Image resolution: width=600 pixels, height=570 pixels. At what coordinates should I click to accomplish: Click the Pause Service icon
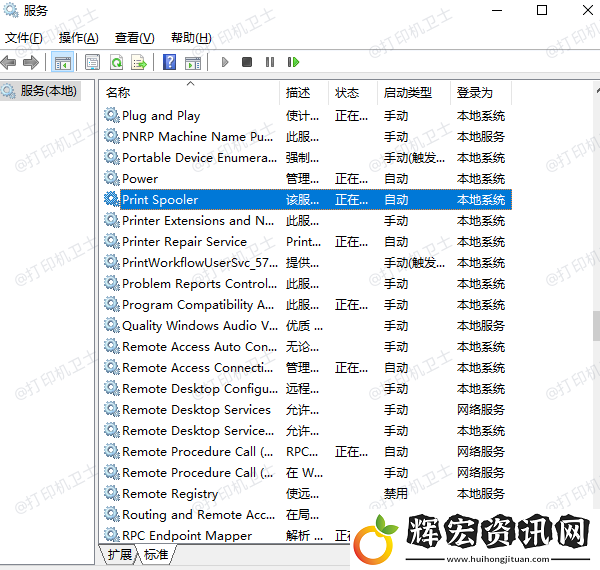click(x=270, y=62)
